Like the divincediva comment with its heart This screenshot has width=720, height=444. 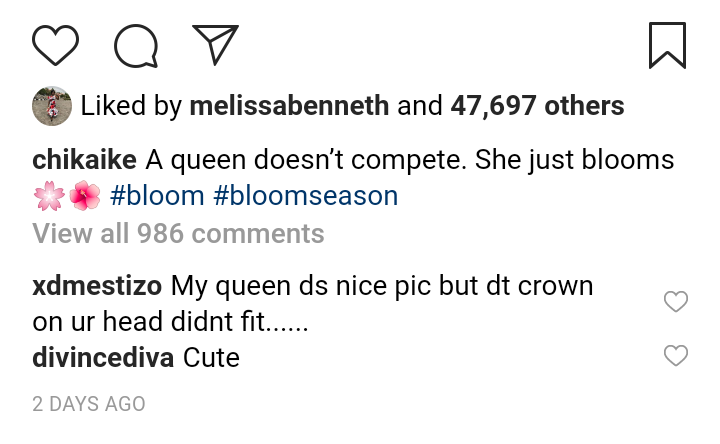[677, 355]
